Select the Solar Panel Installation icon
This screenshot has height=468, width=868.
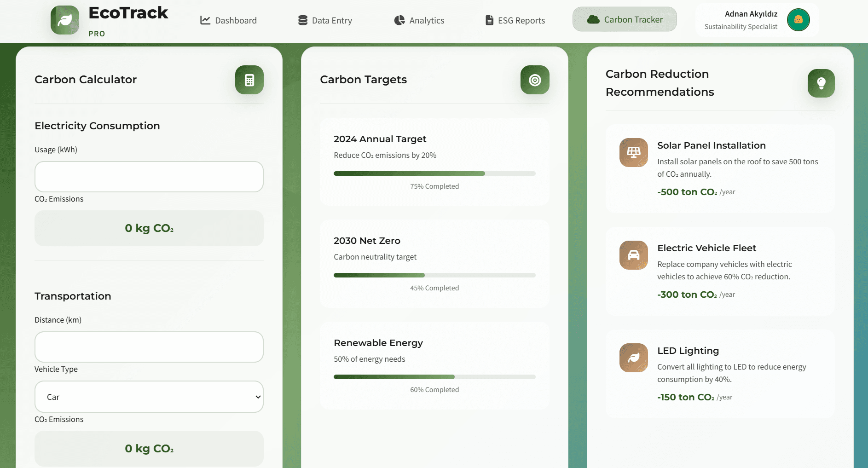pyautogui.click(x=633, y=152)
